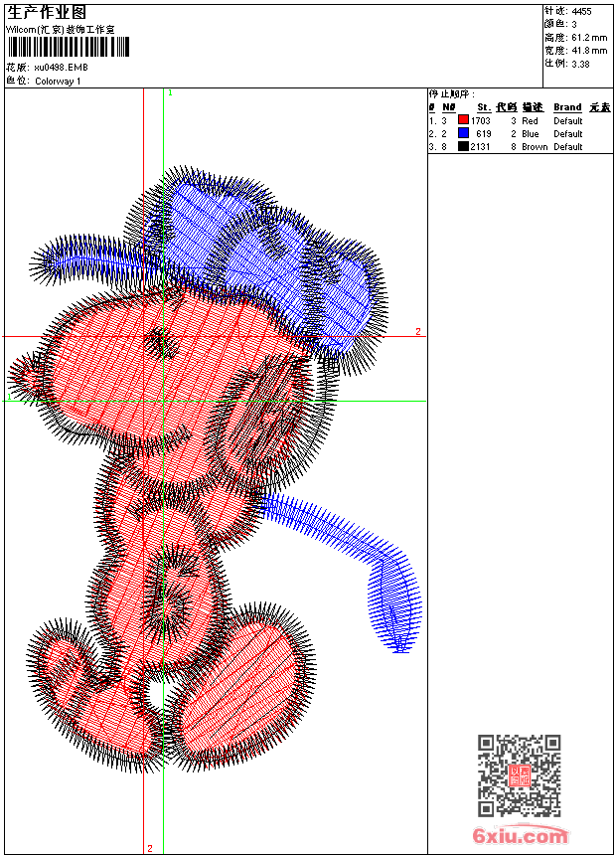Click the red 2 label at guide bottom
The image size is (616, 855).
[149, 848]
